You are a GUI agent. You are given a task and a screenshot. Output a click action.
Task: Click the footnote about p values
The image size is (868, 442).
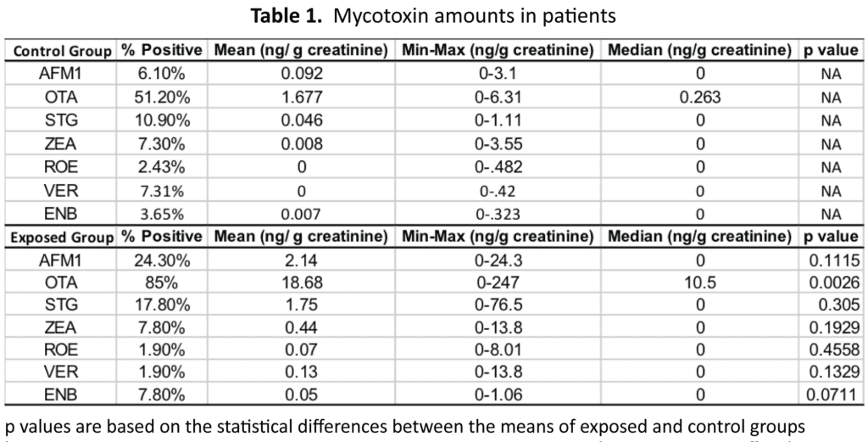[404, 427]
